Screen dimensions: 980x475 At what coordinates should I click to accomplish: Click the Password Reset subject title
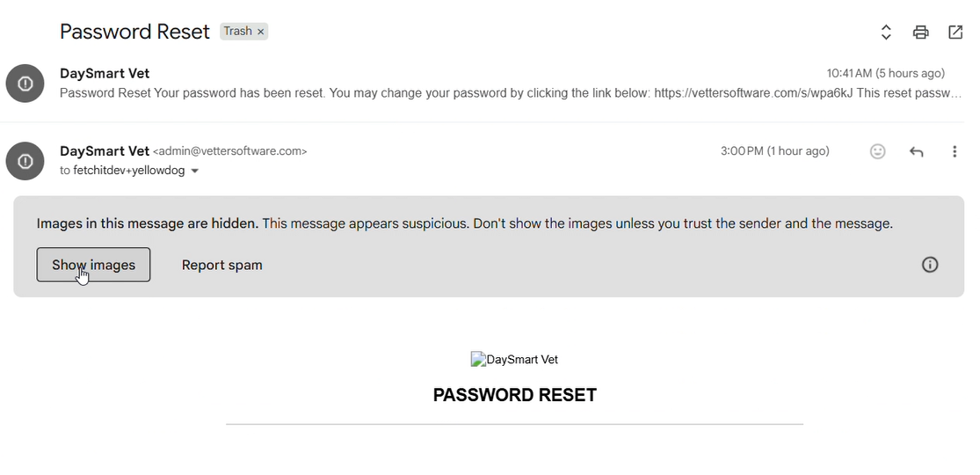click(134, 33)
